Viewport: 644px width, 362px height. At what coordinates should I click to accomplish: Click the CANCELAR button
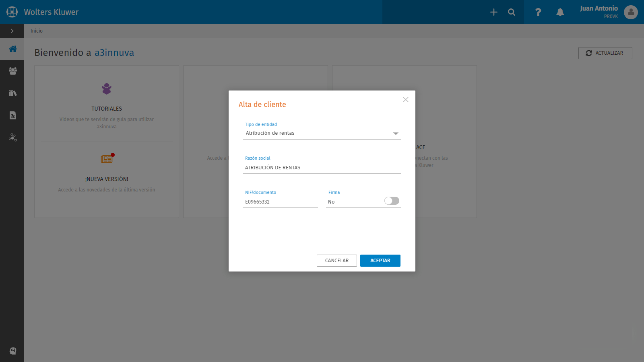point(337,261)
